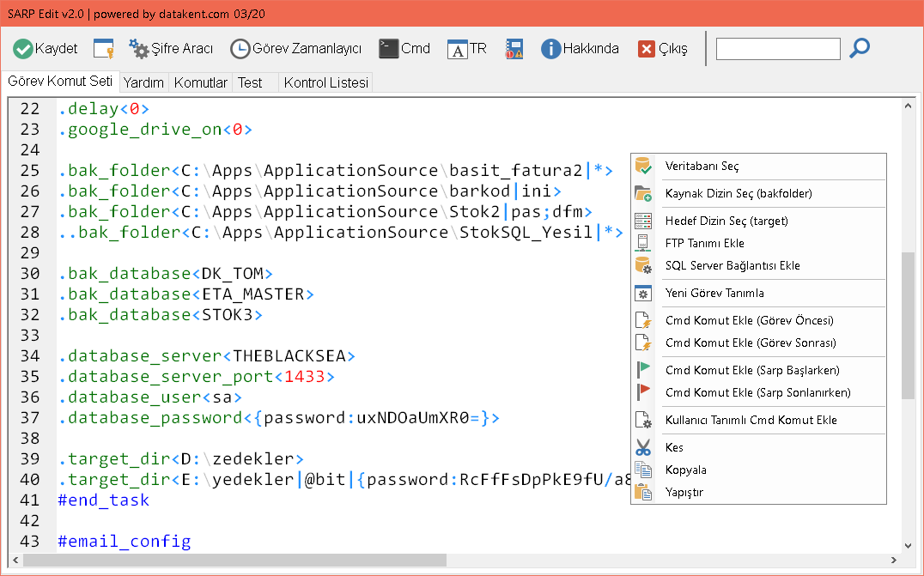Click the green flag icon in the menu

(x=643, y=370)
